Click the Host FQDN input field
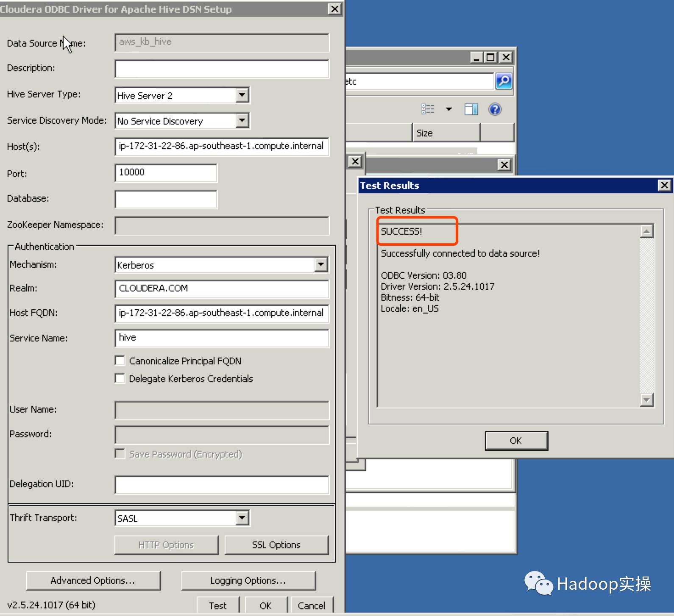This screenshot has width=674, height=616. click(x=222, y=314)
